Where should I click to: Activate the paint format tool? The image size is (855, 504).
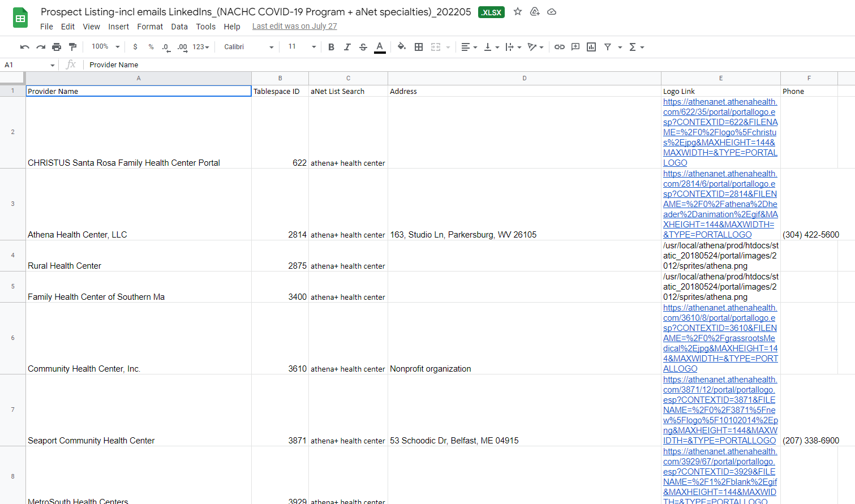click(x=72, y=47)
